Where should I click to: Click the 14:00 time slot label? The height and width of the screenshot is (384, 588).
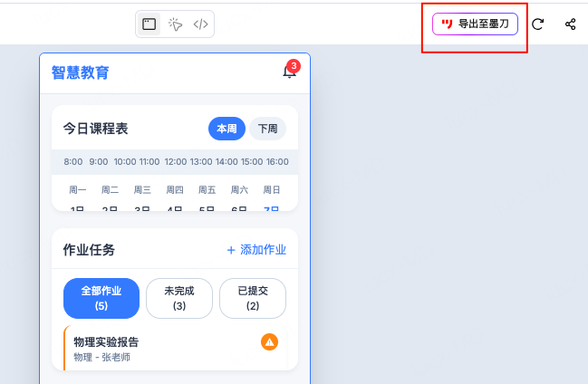coord(227,162)
